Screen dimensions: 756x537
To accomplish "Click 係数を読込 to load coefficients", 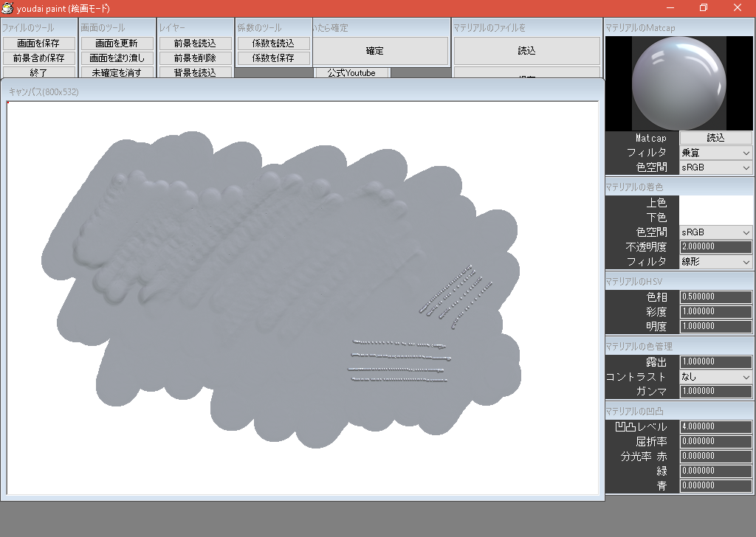I will pyautogui.click(x=272, y=43).
